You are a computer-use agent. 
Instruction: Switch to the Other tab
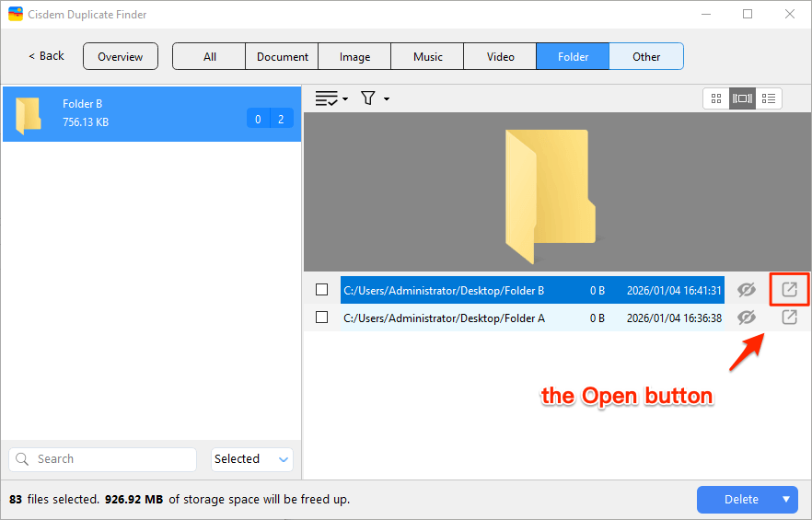(x=646, y=56)
